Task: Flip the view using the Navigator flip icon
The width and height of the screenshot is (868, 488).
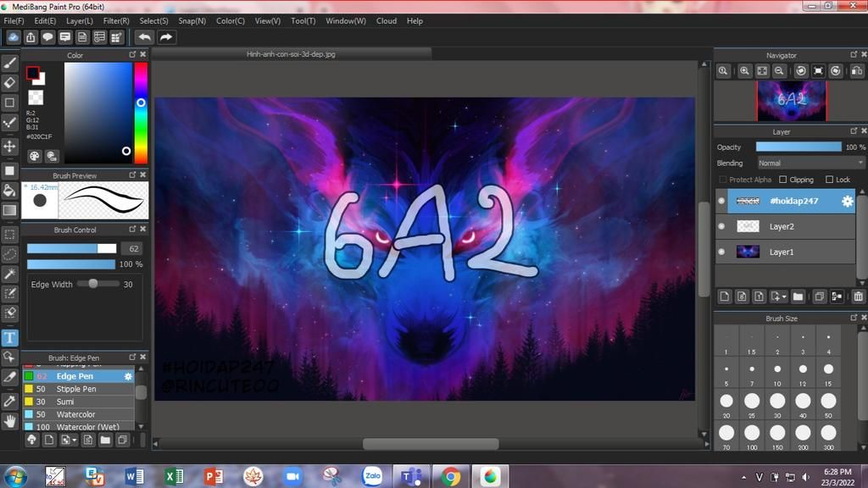Action: pyautogui.click(x=857, y=71)
